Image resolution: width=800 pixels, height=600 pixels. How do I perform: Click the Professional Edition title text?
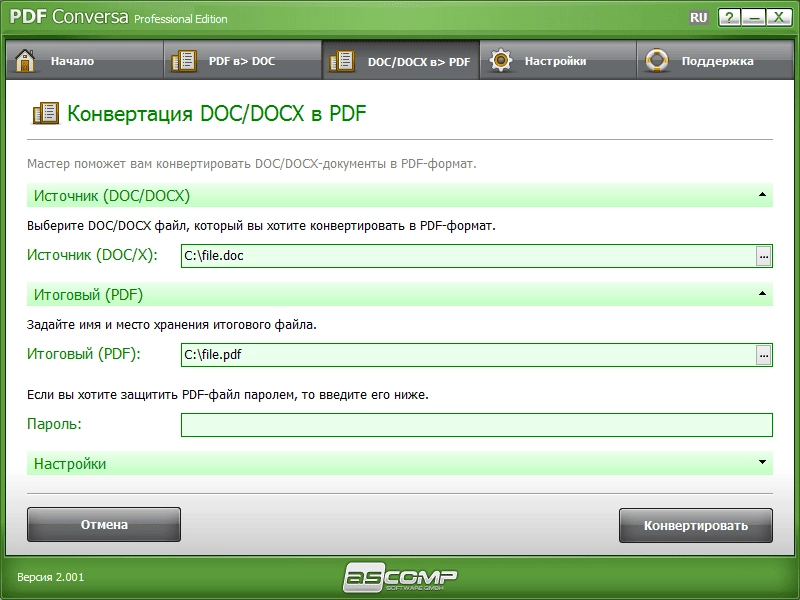click(x=181, y=19)
